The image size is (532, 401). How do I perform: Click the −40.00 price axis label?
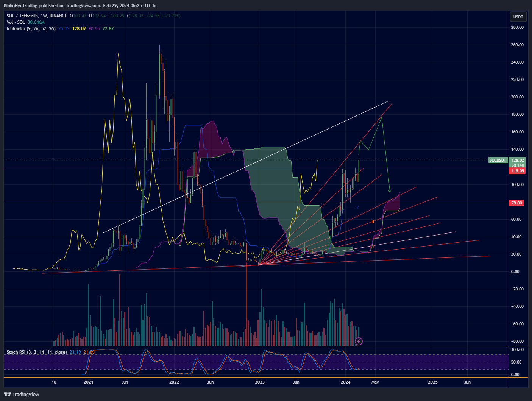click(517, 306)
